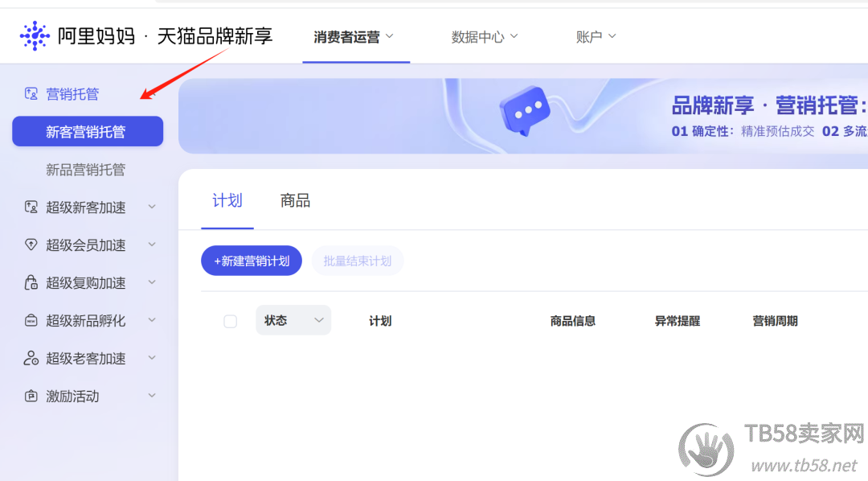Switch to the 计划 tab
Viewport: 868px width, 481px height.
pyautogui.click(x=227, y=200)
